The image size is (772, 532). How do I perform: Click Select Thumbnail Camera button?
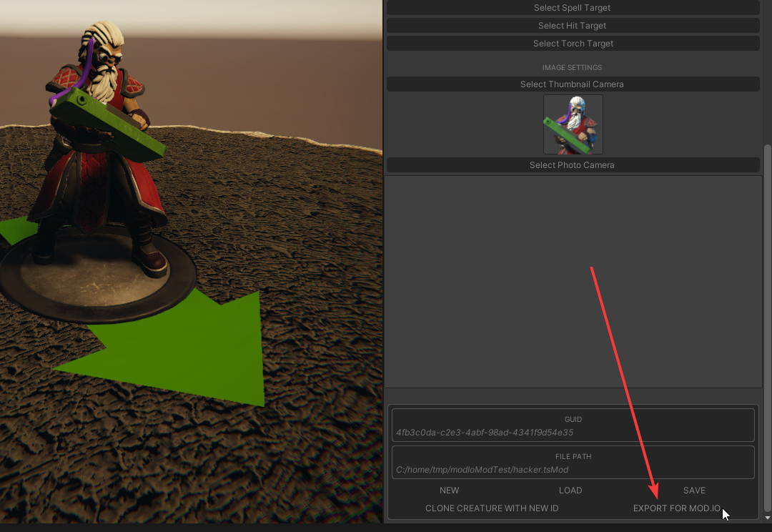click(x=573, y=84)
